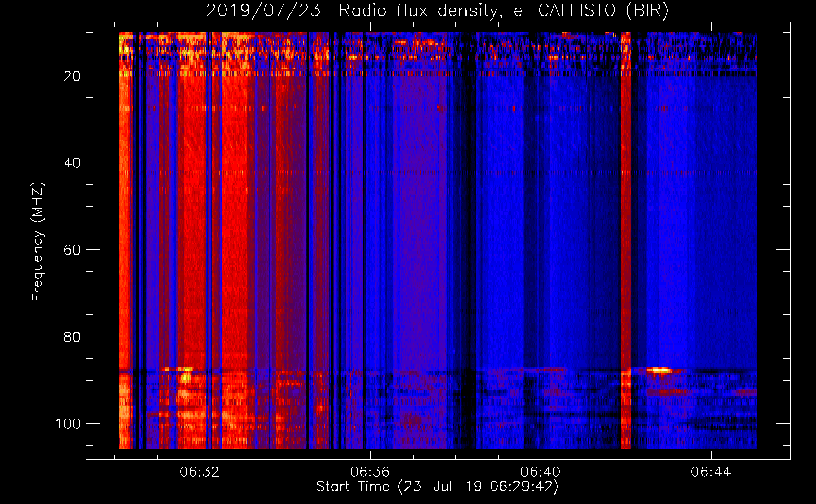
Task: Click the 06:44 time tick label
Action: point(711,472)
